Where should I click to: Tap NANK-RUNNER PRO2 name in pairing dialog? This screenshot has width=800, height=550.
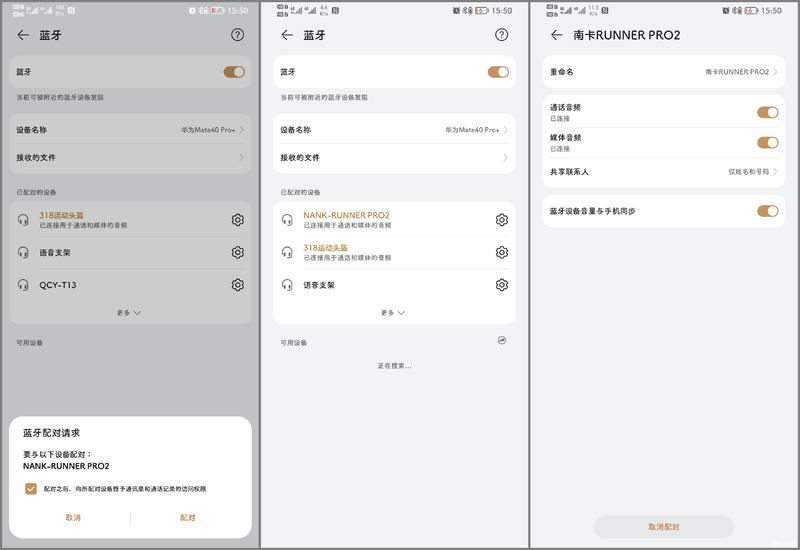coord(66,466)
